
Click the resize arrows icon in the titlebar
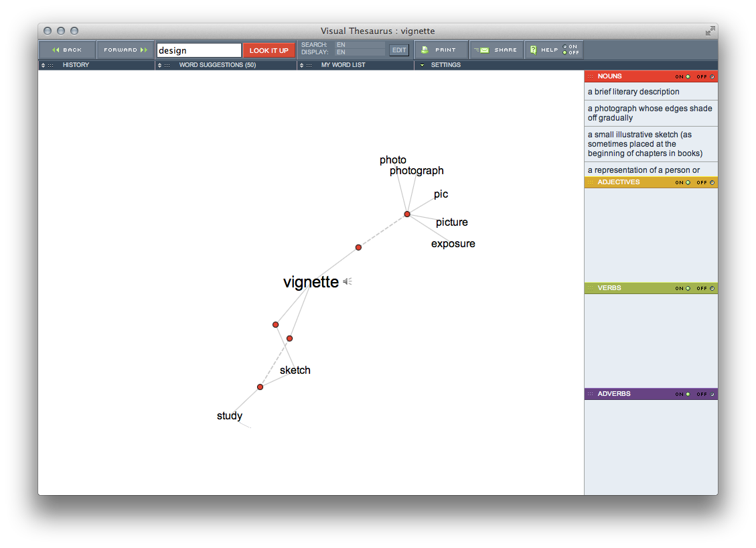click(x=709, y=30)
